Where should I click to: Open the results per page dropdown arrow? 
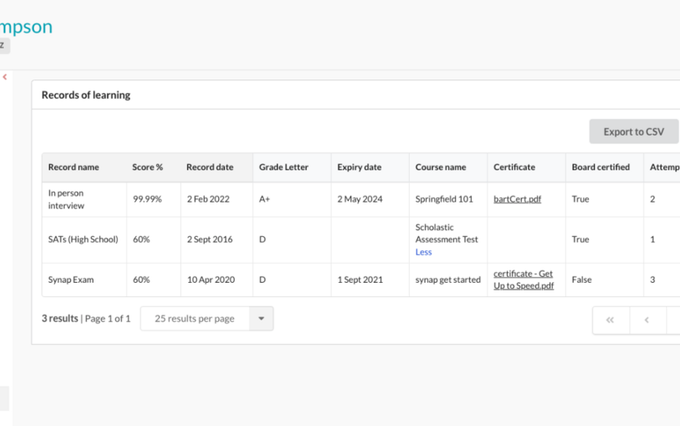(261, 318)
